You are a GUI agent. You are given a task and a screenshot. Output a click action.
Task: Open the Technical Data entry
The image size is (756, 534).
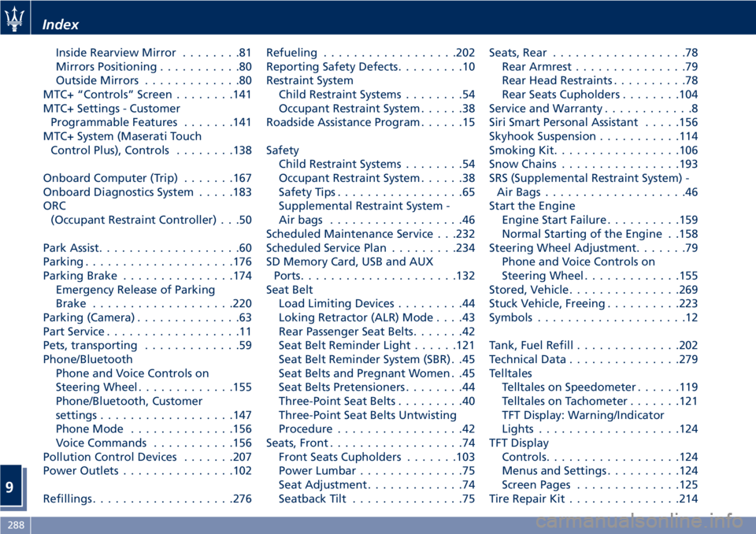click(594, 359)
